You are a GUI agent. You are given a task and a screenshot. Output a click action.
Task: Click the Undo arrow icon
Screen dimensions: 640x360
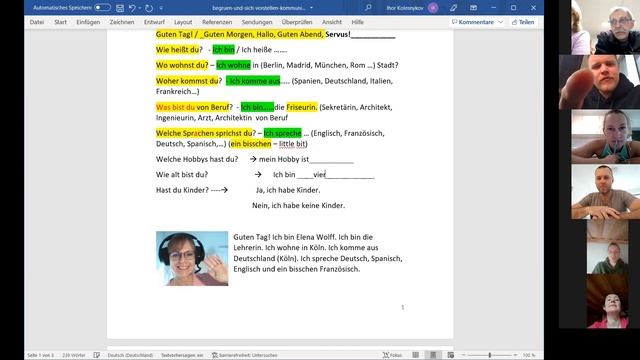pos(132,8)
